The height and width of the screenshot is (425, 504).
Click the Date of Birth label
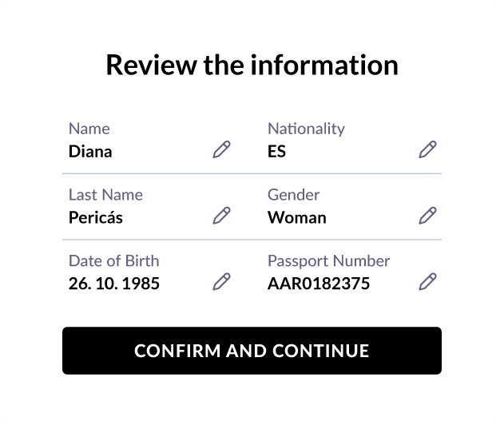114,260
